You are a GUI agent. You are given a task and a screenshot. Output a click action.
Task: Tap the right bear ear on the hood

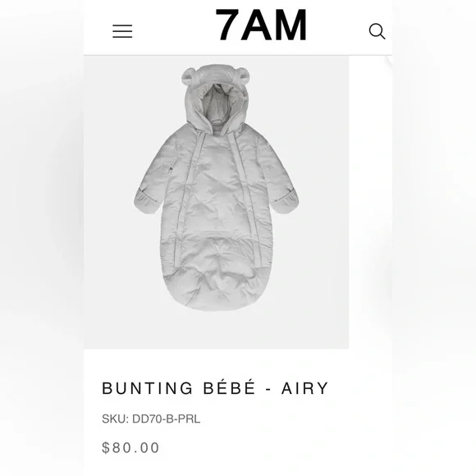click(x=243, y=76)
